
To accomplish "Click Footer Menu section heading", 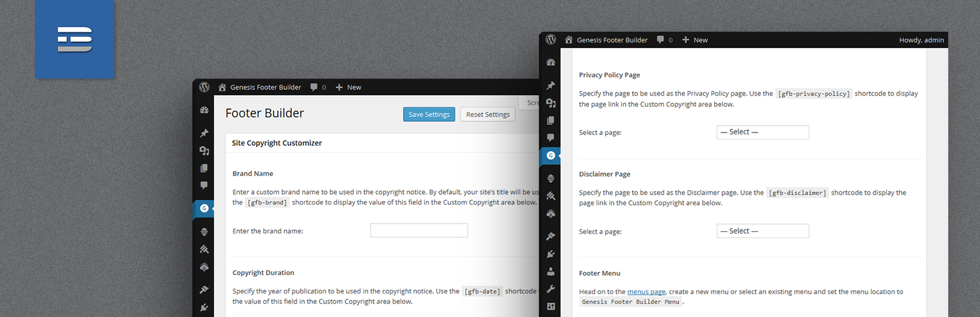I will [600, 273].
